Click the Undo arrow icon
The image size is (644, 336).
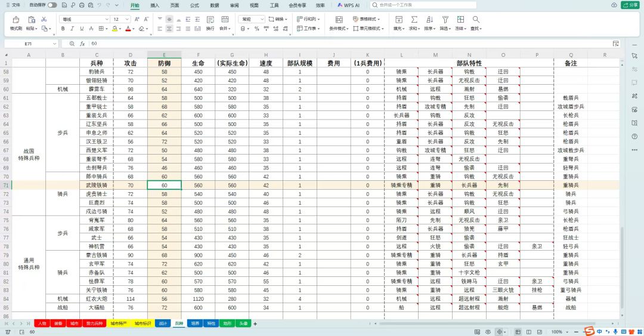[100, 5]
